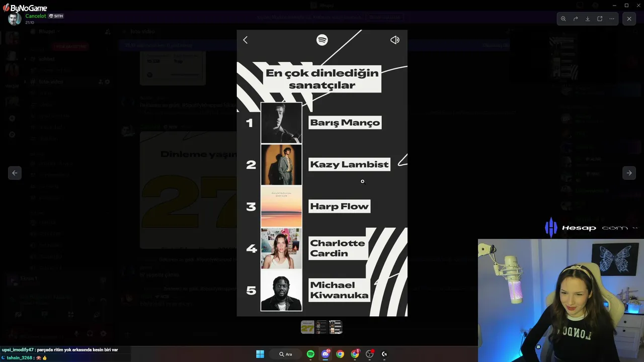
Task: Click the Spotify logo at the top of the image
Action: coord(322,40)
